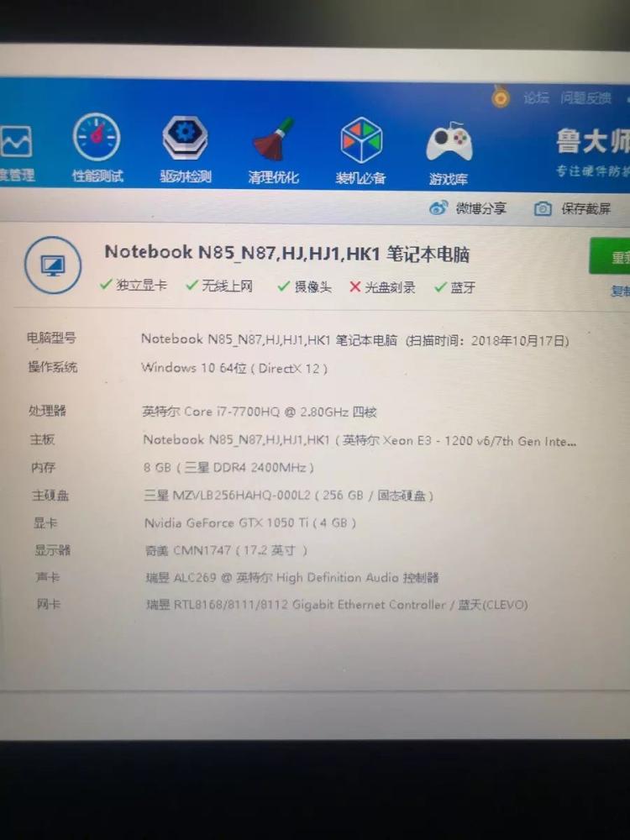Click the 主硬盘 row label
The width and height of the screenshot is (630, 840).
pos(50,495)
